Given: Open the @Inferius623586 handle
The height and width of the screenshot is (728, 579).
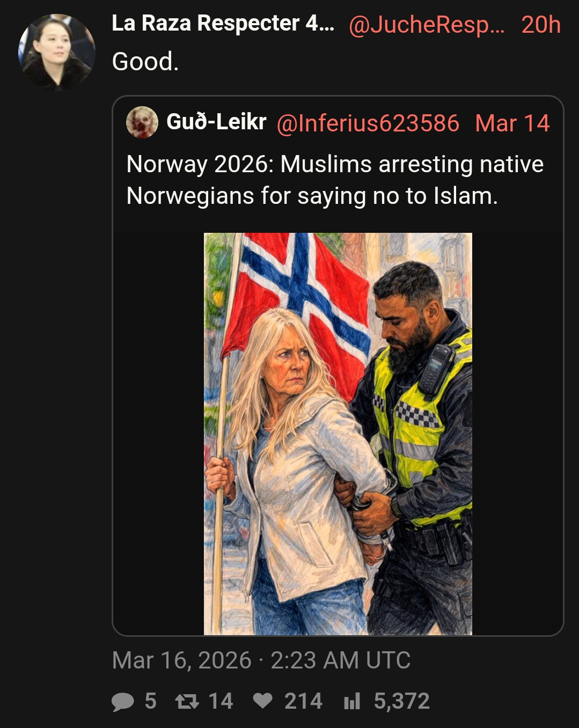Looking at the screenshot, I should point(368,123).
